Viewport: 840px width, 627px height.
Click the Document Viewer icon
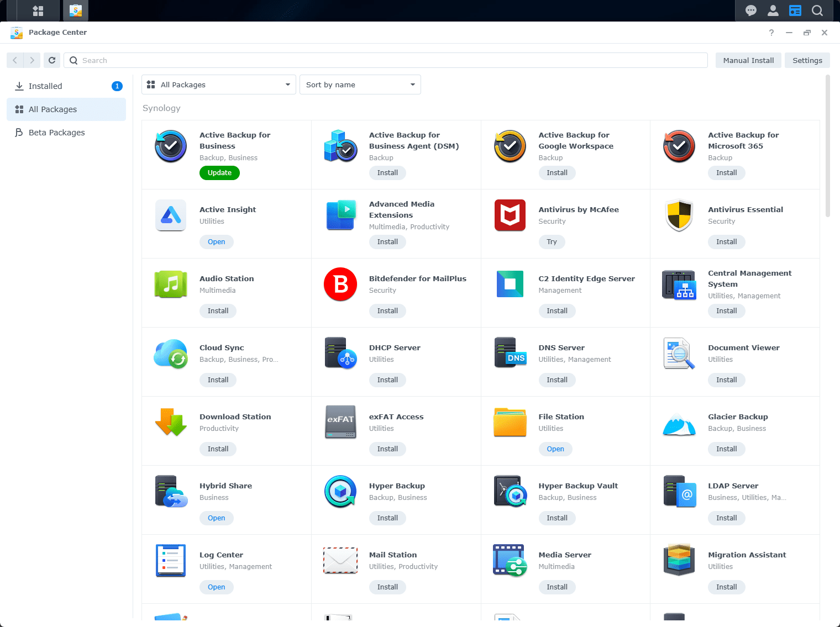[x=679, y=354]
